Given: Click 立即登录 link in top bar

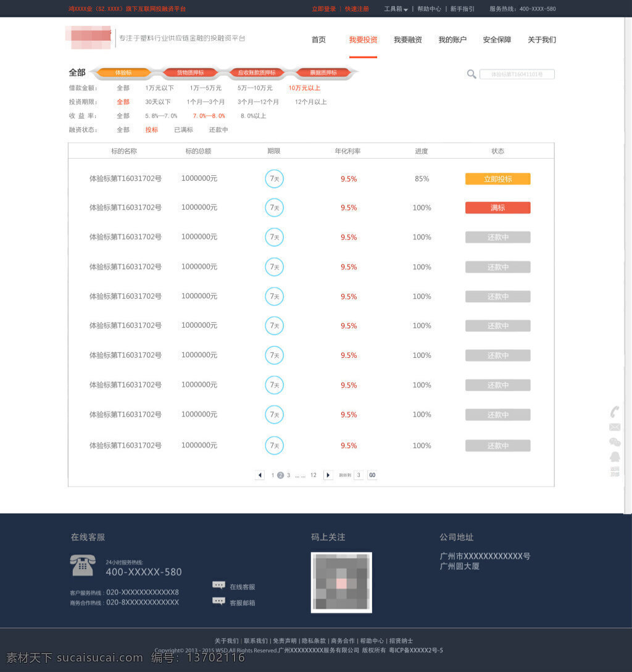Looking at the screenshot, I should (324, 9).
